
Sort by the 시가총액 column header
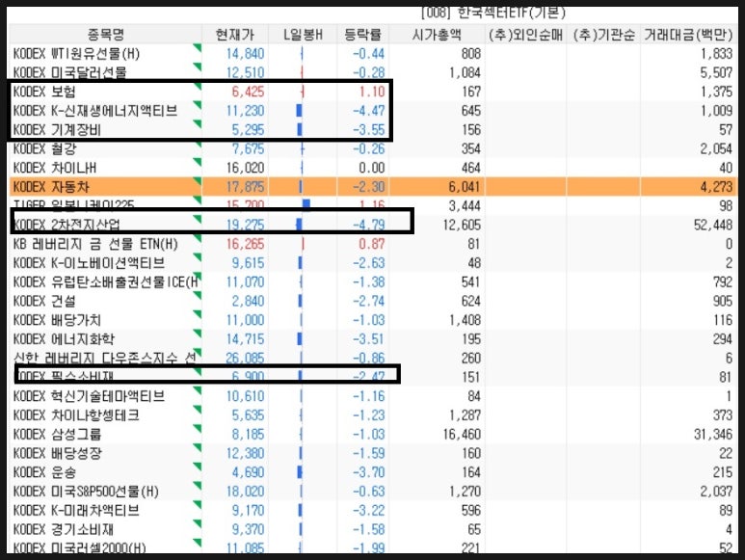(x=437, y=35)
